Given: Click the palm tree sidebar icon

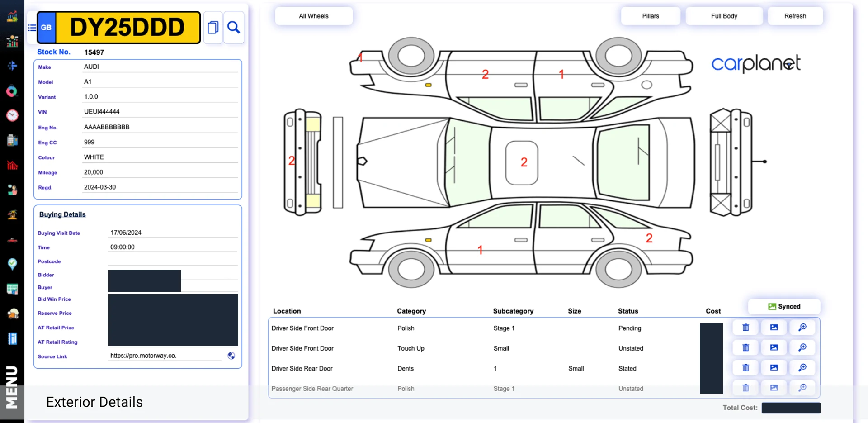Looking at the screenshot, I should pyautogui.click(x=12, y=214).
